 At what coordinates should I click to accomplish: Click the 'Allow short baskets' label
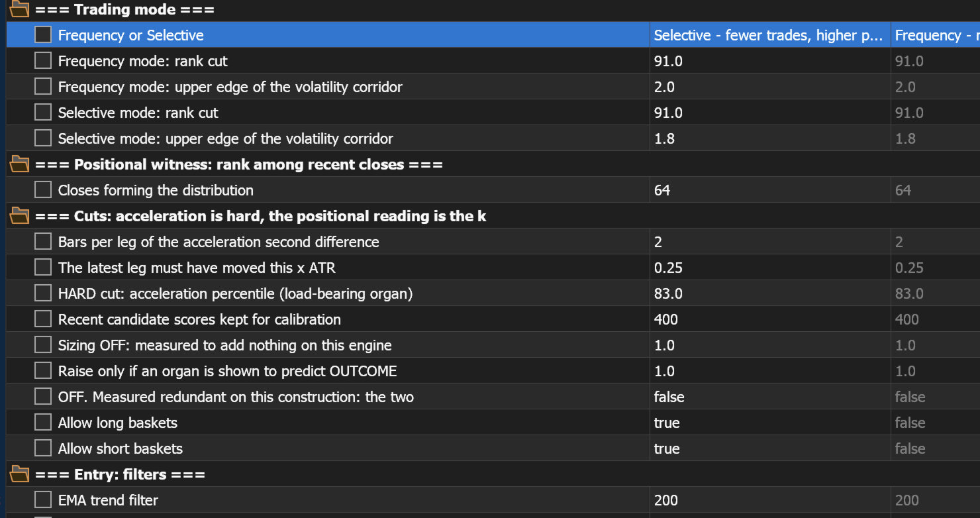point(121,448)
